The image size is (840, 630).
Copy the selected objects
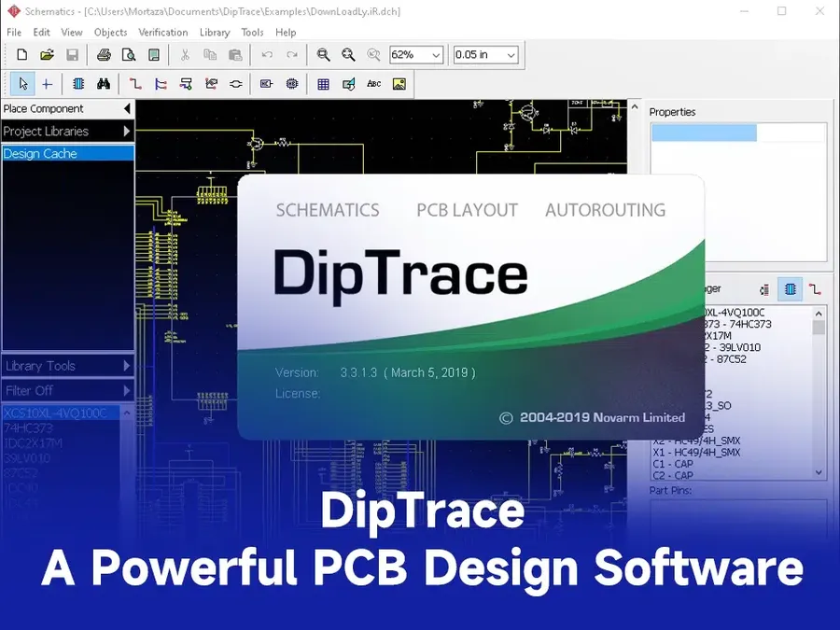[x=210, y=55]
